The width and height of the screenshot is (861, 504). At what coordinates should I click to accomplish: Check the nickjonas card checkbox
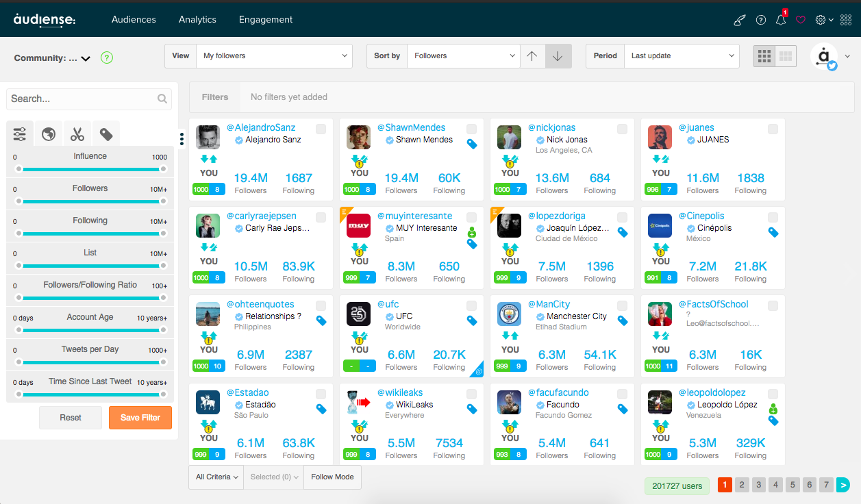click(x=622, y=129)
